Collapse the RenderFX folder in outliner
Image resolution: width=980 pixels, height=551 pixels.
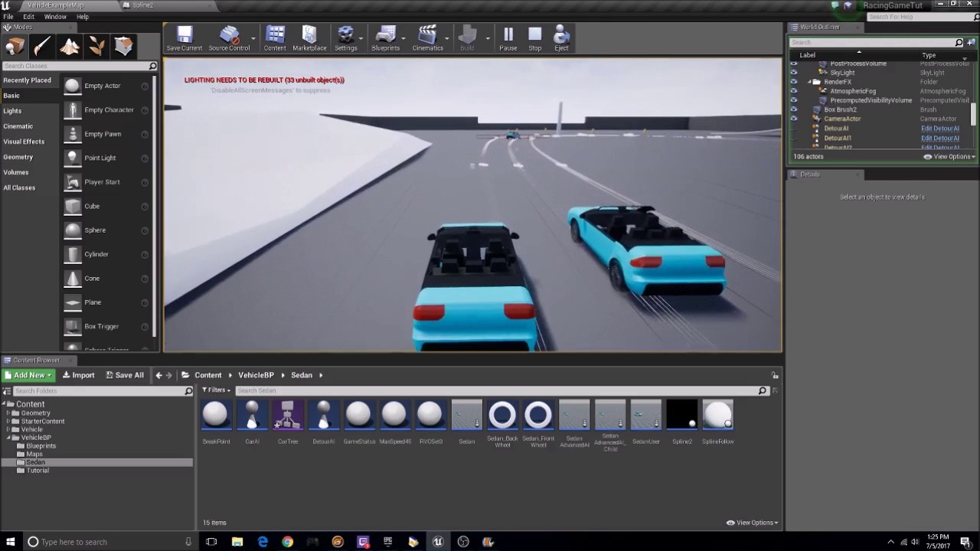[x=809, y=82]
